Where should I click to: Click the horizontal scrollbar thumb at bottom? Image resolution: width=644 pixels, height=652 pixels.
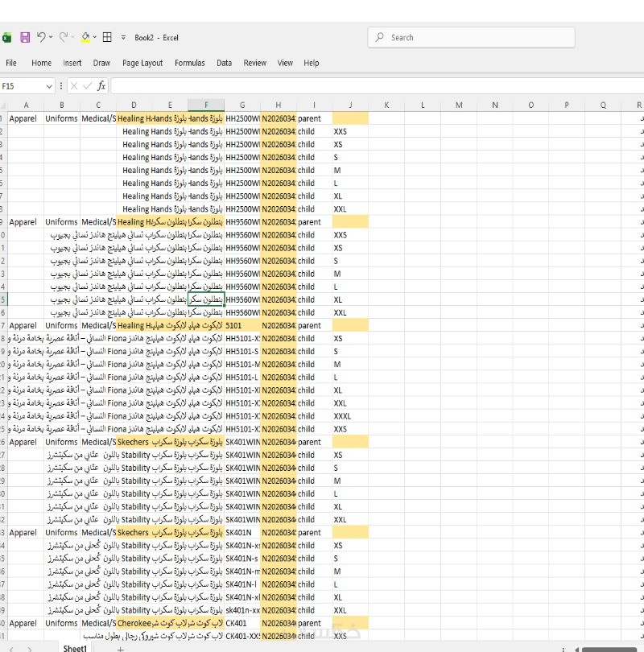coord(609,650)
